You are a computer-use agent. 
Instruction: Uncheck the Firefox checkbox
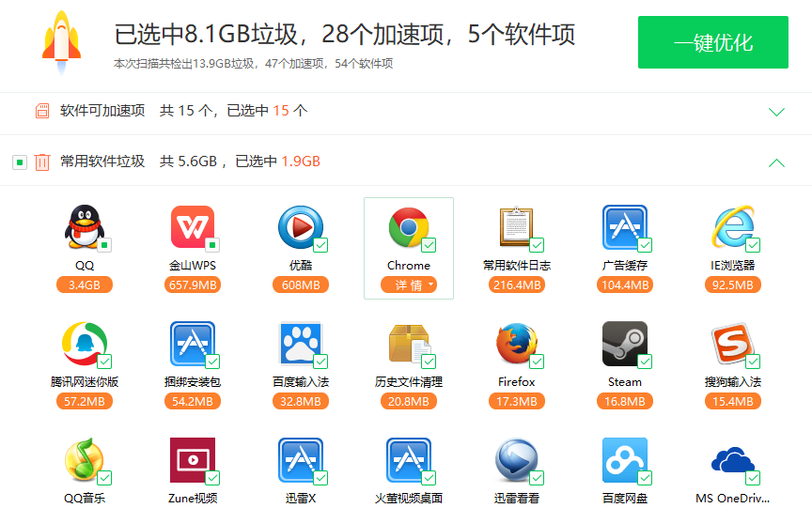tap(537, 362)
